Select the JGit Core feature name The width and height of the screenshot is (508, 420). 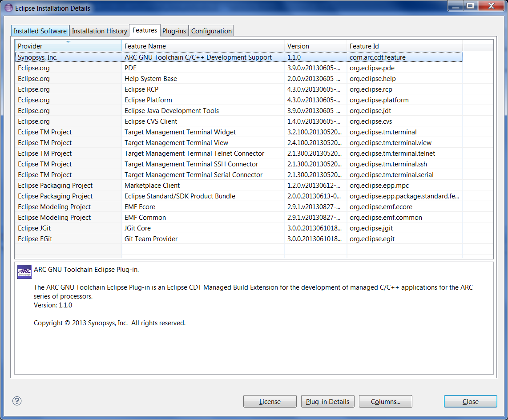coord(138,229)
